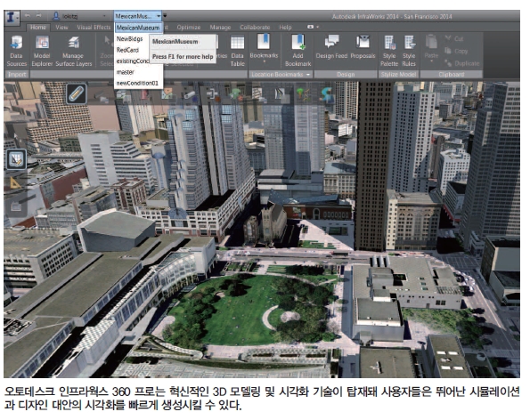
Task: Toggle the ribbon minimize button after Help
Action: [310, 27]
